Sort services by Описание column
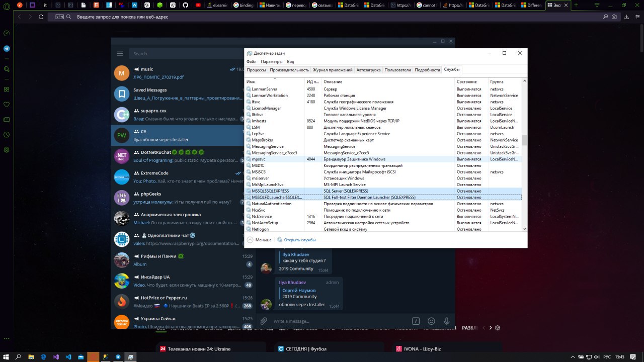 [388, 81]
